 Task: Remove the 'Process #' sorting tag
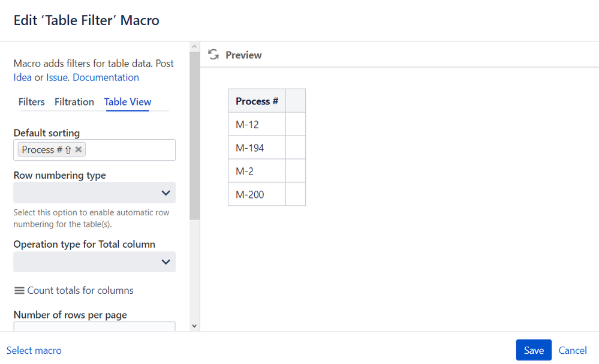pyautogui.click(x=79, y=149)
